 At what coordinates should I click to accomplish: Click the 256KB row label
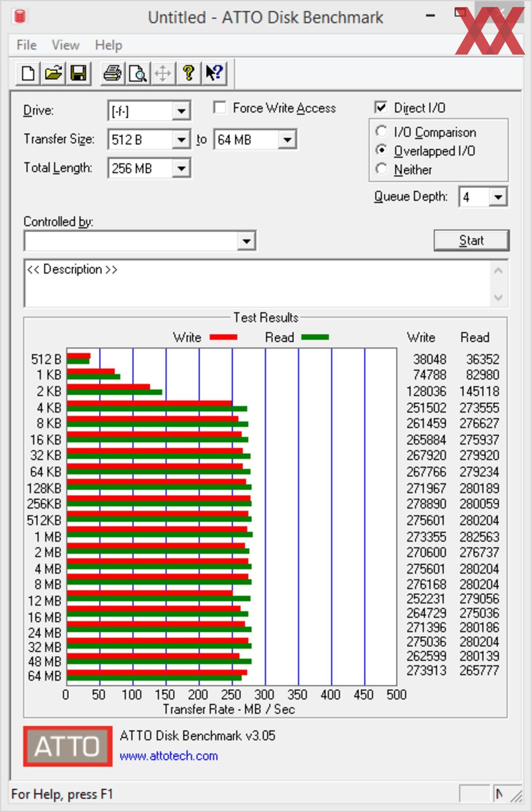tap(44, 504)
